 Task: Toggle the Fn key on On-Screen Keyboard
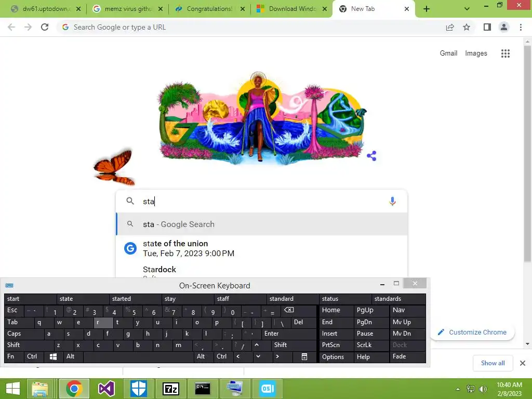coord(14,356)
